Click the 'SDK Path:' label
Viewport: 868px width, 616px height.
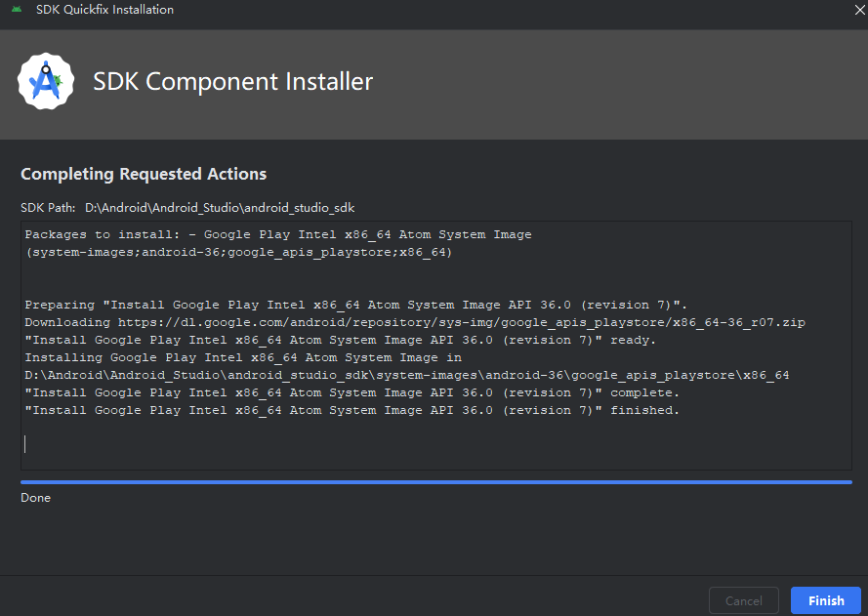tap(48, 208)
